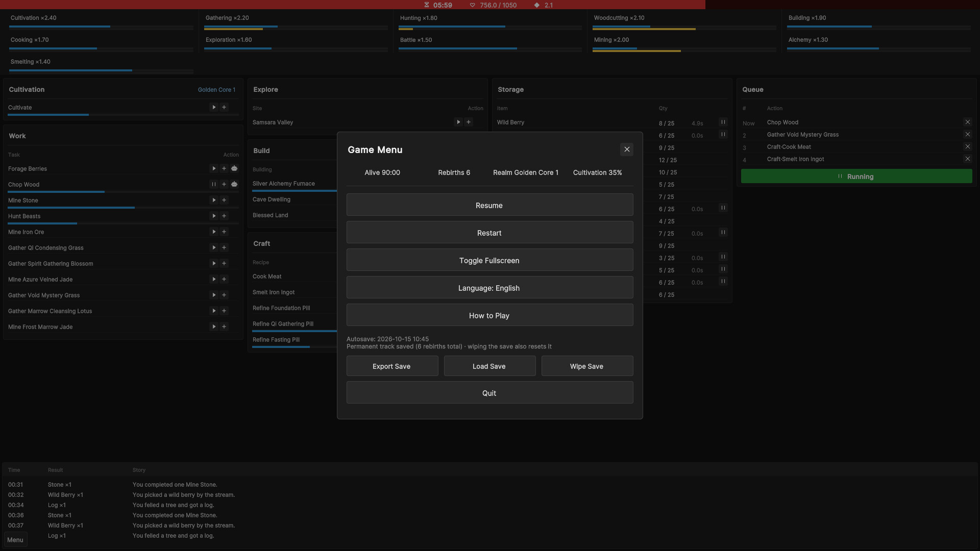
Task: Click the 2.1 diamond indicator in top bar
Action: [x=544, y=5]
